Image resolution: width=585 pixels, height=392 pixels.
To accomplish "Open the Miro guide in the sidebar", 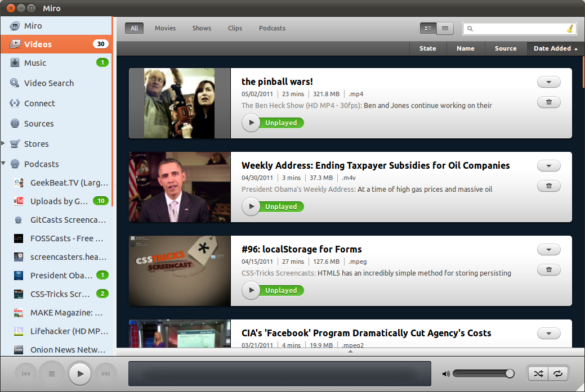I will [x=56, y=26].
